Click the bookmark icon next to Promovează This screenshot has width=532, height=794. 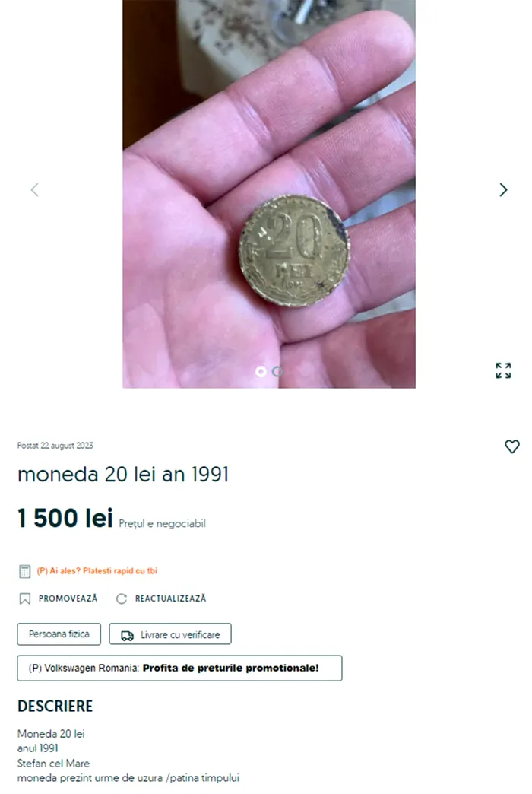pyautogui.click(x=24, y=599)
